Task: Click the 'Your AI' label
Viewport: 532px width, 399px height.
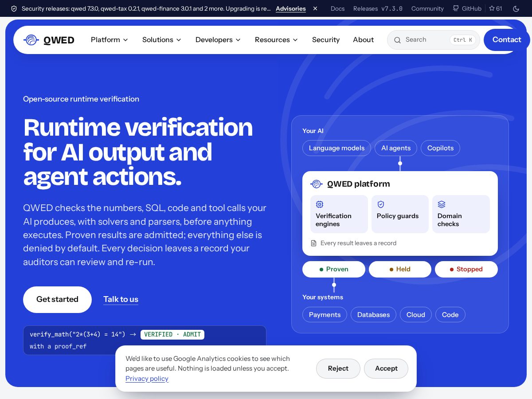Action: (313, 131)
